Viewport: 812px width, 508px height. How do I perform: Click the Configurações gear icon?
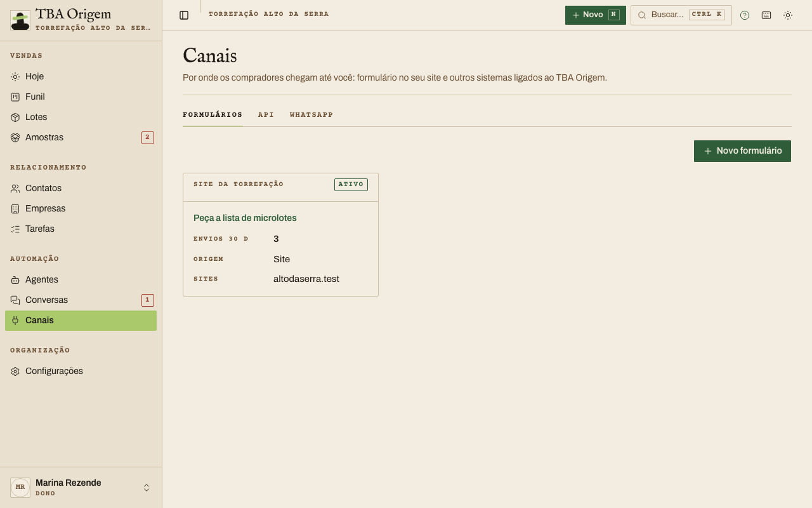pos(15,371)
